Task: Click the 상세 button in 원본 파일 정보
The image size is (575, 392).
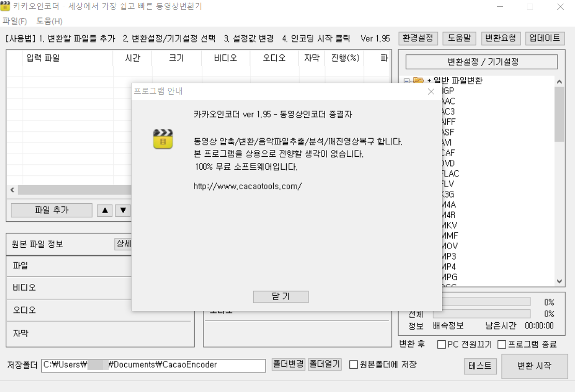Action: coord(124,244)
